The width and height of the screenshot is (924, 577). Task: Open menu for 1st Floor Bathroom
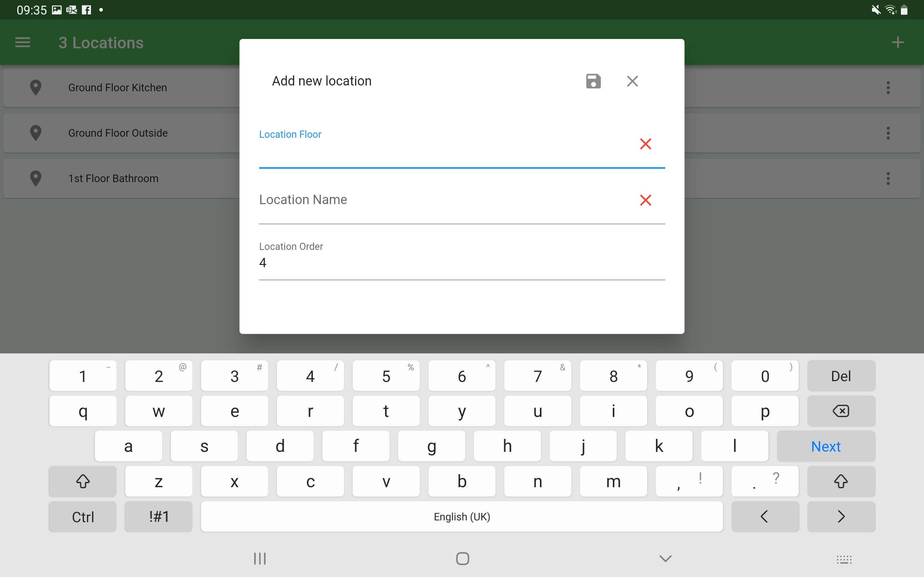click(888, 178)
